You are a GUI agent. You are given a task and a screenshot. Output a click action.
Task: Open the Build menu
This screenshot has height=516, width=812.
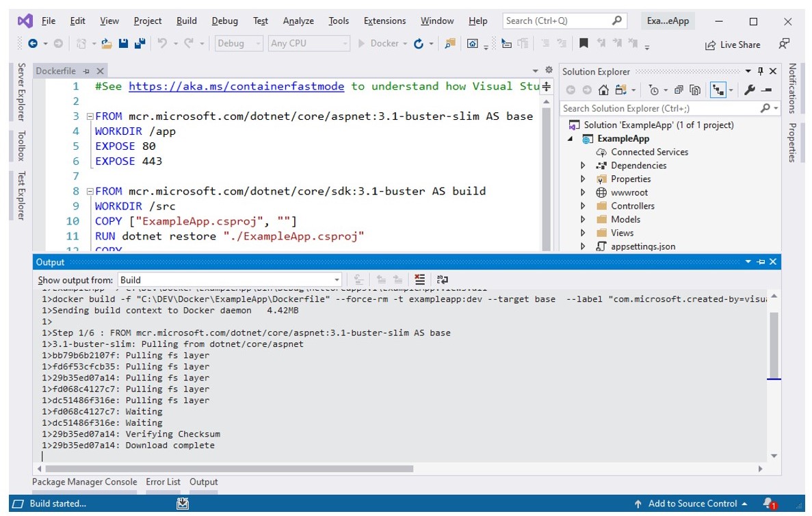186,21
